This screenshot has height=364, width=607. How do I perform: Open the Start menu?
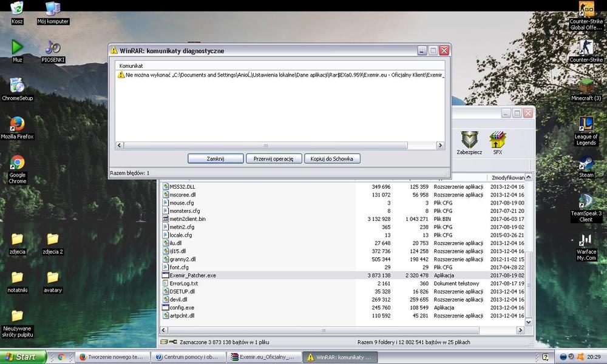[x=23, y=357]
